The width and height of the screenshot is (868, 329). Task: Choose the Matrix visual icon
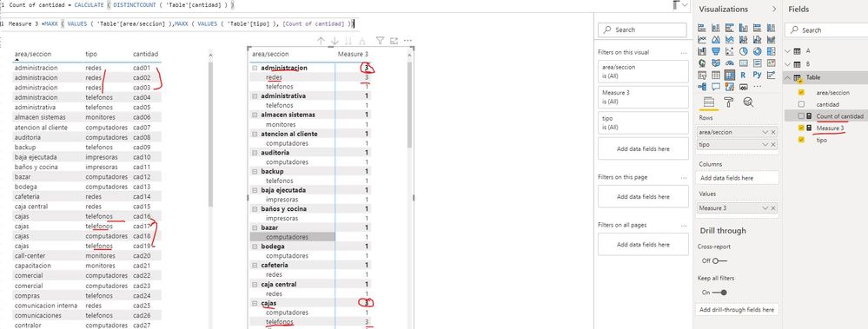click(730, 75)
